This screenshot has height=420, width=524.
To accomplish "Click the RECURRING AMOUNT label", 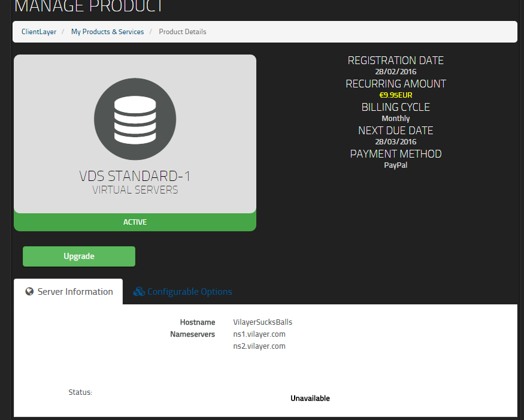I will 396,84.
